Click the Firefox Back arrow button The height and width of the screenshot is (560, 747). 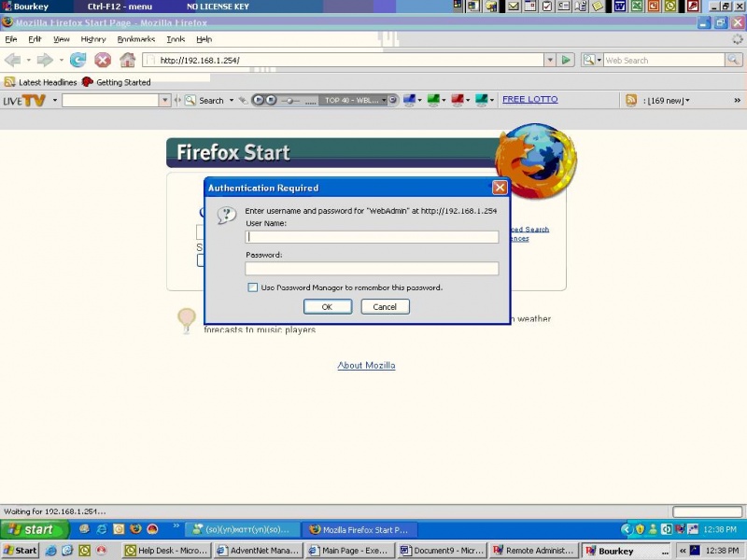[x=13, y=60]
